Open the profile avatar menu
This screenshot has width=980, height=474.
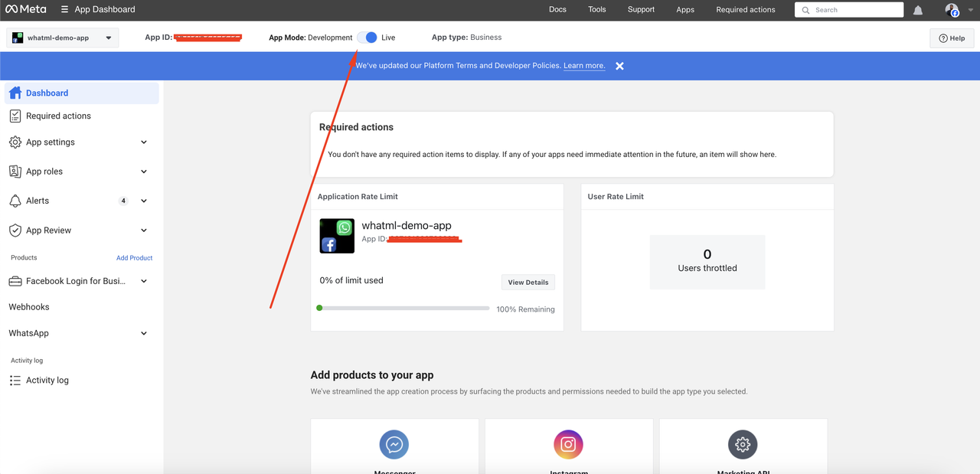point(952,10)
